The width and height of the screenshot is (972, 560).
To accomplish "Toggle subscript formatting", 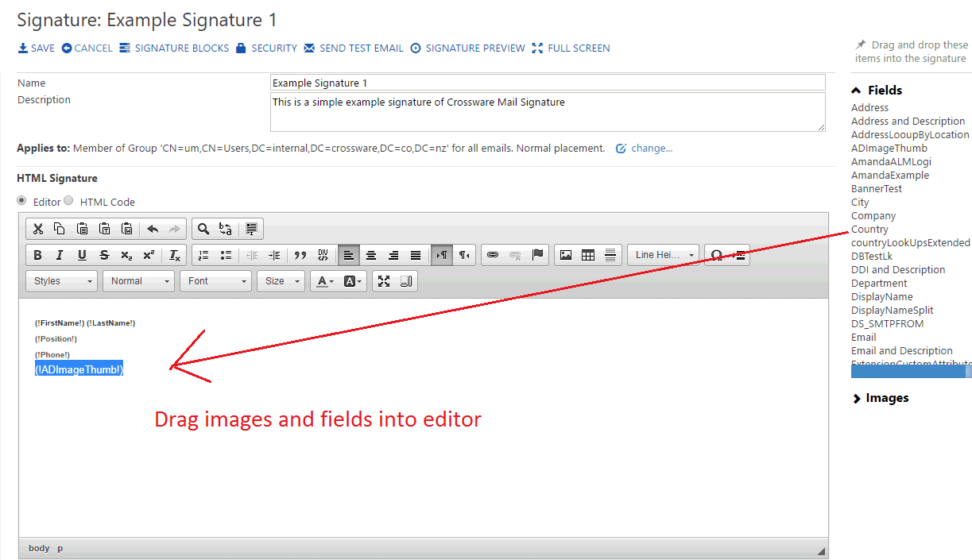I will (126, 255).
